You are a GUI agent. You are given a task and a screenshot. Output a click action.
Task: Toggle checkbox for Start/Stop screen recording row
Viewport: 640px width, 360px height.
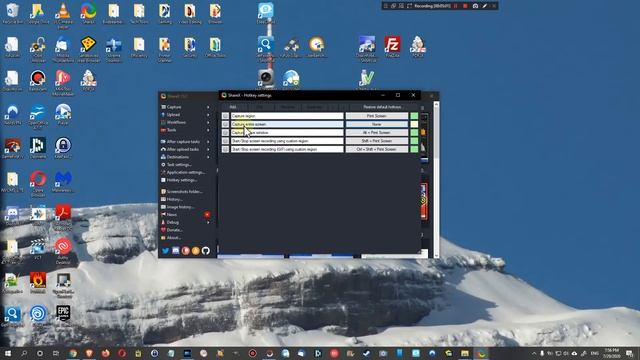[225, 141]
